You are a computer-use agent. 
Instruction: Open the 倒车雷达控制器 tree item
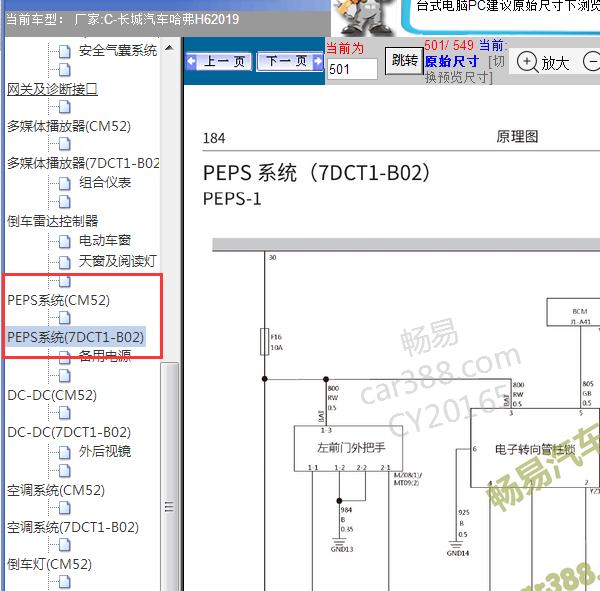[52, 221]
